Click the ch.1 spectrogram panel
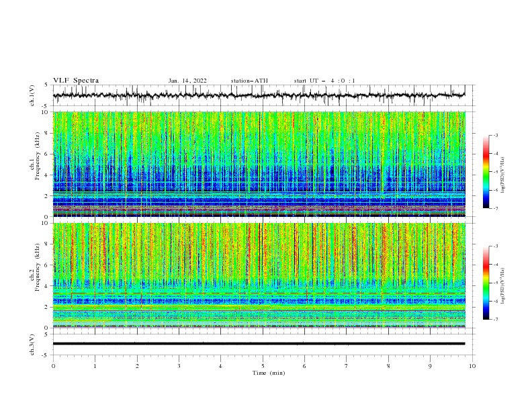Screen dimensions: 532x411 point(259,164)
